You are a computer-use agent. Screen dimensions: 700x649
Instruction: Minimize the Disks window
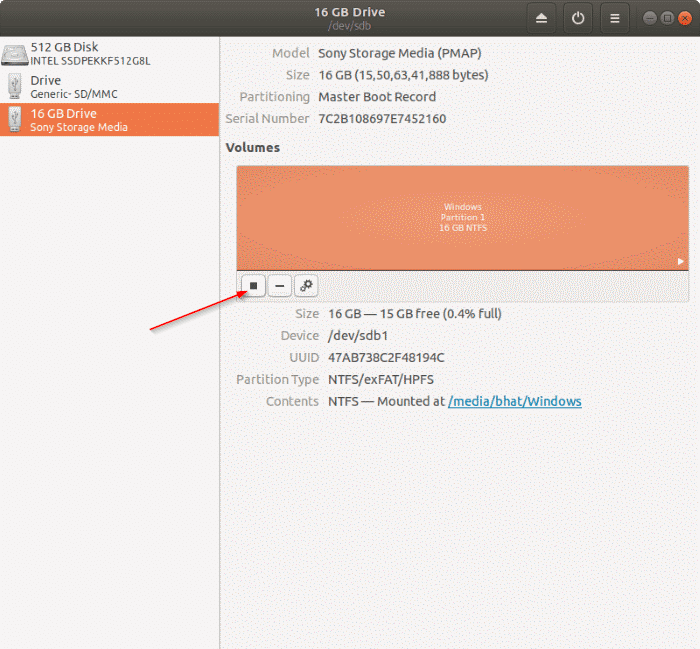650,18
